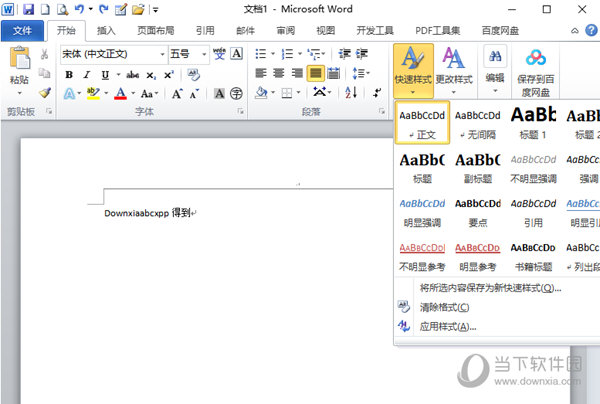This screenshot has height=404, width=600.
Task: Click the Increase Indent icon
Action: (362, 54)
